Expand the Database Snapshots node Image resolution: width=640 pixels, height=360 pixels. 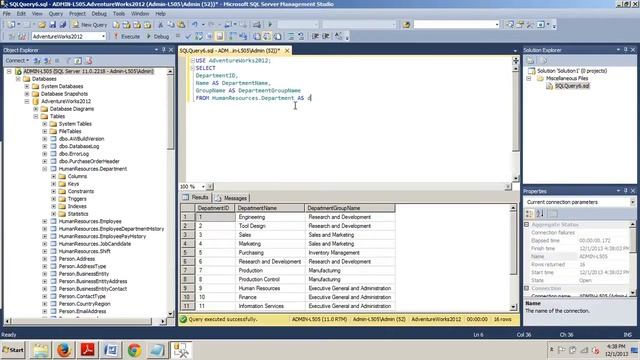27,94
